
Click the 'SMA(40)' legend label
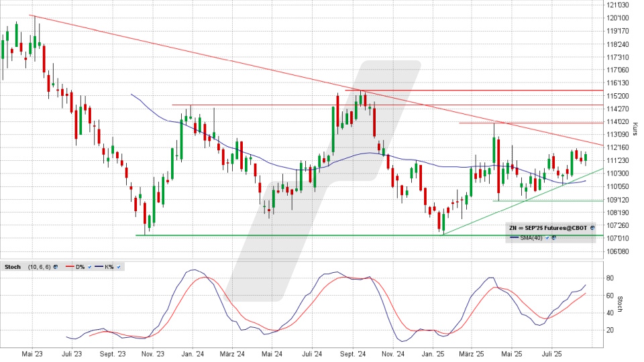[x=531, y=238]
